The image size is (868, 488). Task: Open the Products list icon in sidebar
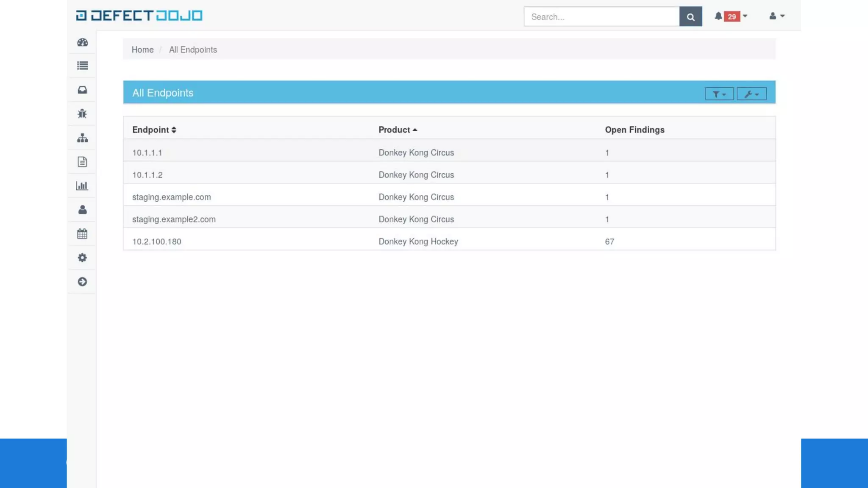click(82, 66)
